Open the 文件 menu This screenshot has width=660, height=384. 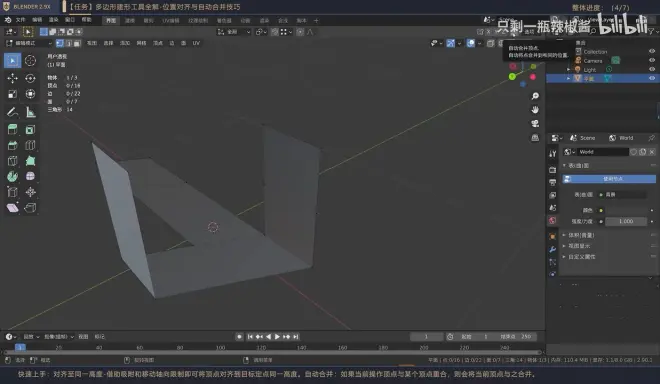pos(20,20)
